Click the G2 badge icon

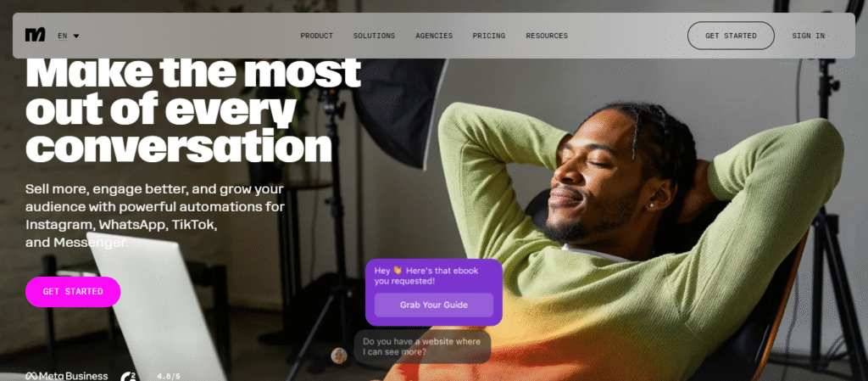point(129,377)
